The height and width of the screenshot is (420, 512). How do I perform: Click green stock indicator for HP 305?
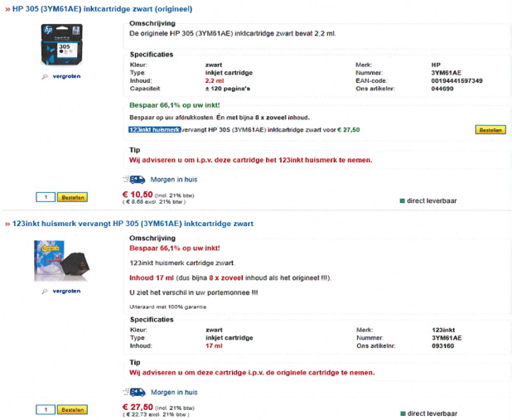coord(402,200)
